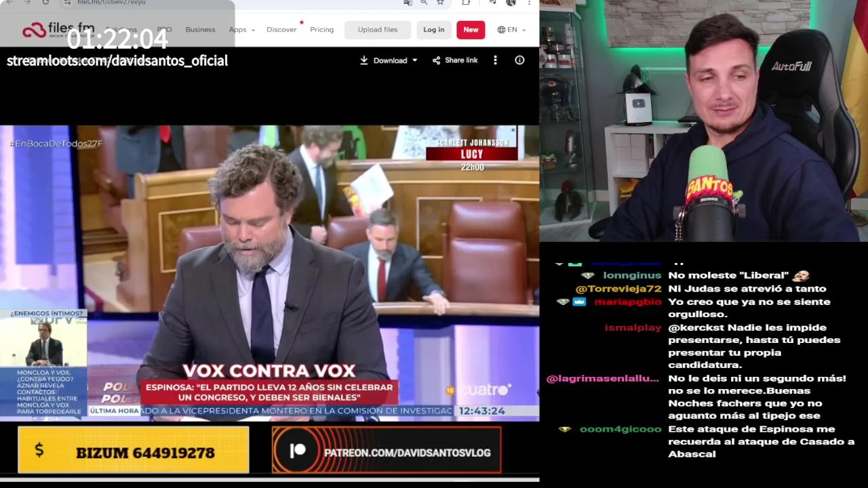Click the BIZUM 644919278 banner
Viewport: 868px width, 488px height.
[133, 450]
